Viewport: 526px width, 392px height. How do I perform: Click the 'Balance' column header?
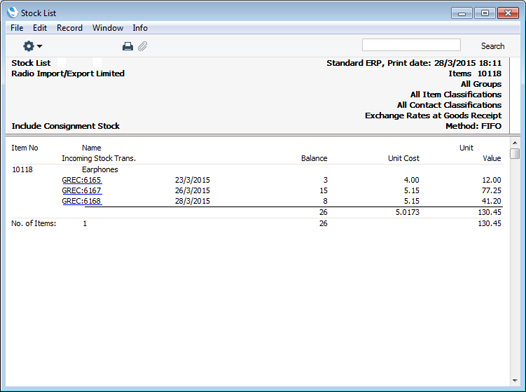[x=314, y=158]
